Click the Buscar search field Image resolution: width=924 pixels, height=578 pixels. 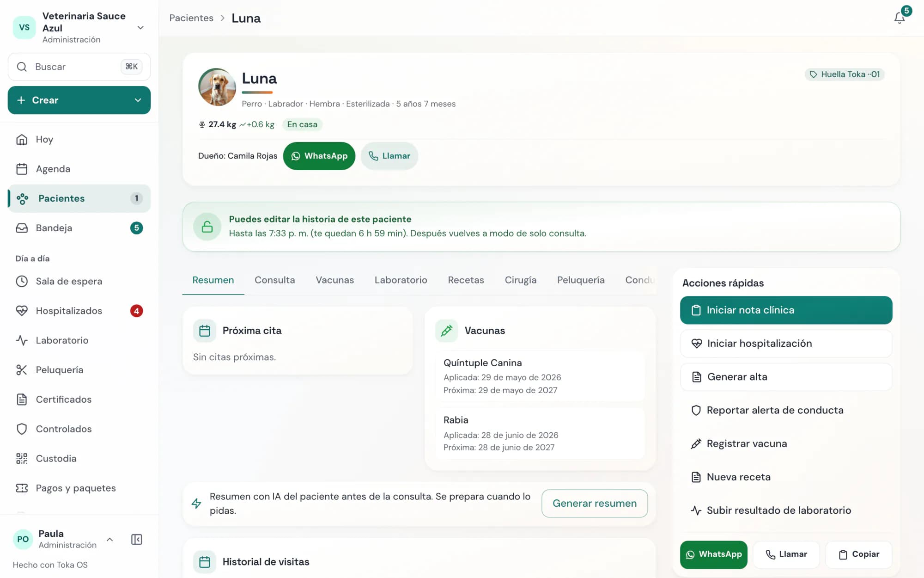pos(79,67)
